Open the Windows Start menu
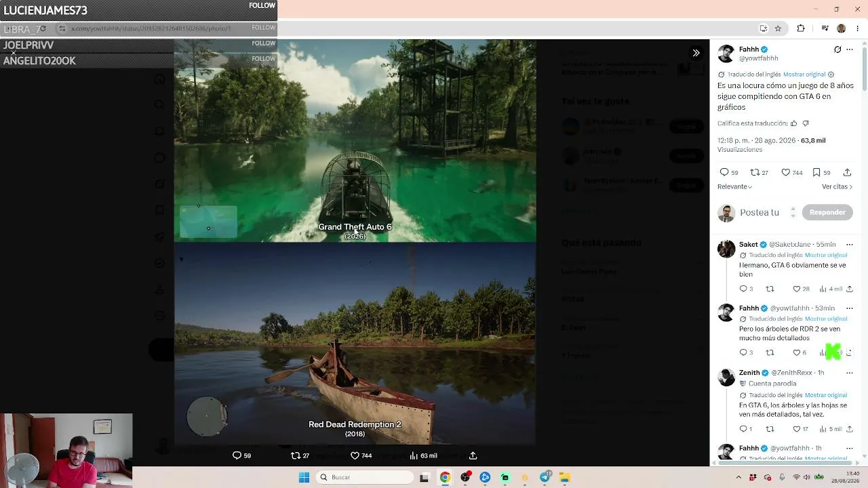This screenshot has width=868, height=488. pyautogui.click(x=304, y=477)
